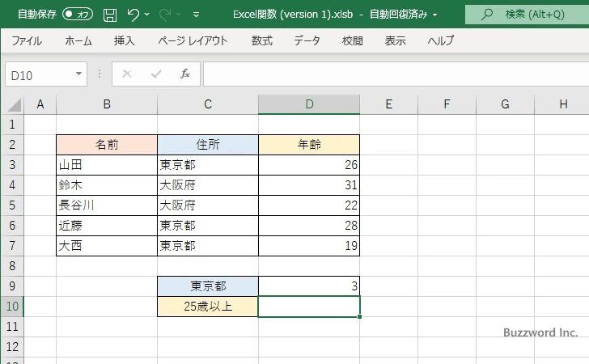
Task: Select the cell containing 近藤
Action: 107,226
